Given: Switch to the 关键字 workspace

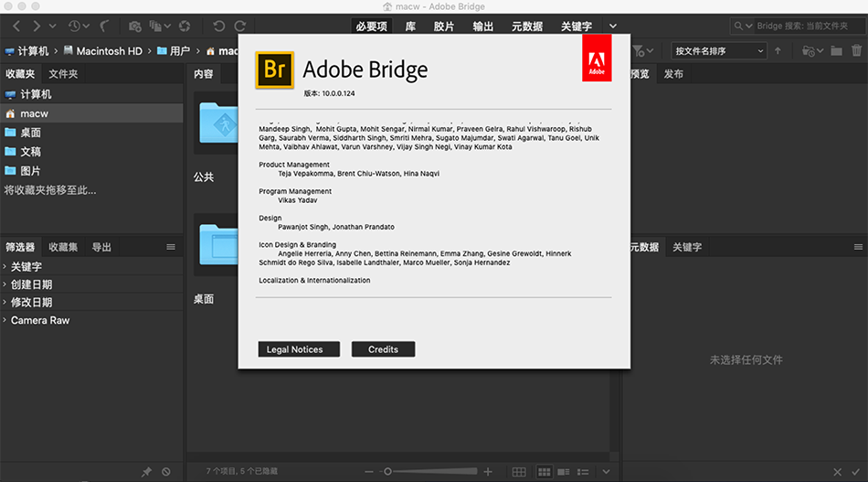Looking at the screenshot, I should pos(577,26).
